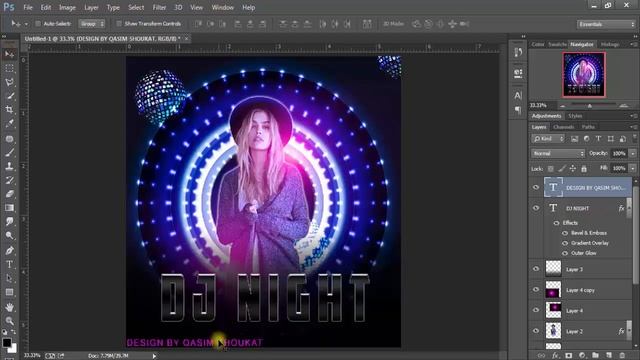The image size is (640, 360).
Task: Choose the Path Selection tool
Action: 9,278
